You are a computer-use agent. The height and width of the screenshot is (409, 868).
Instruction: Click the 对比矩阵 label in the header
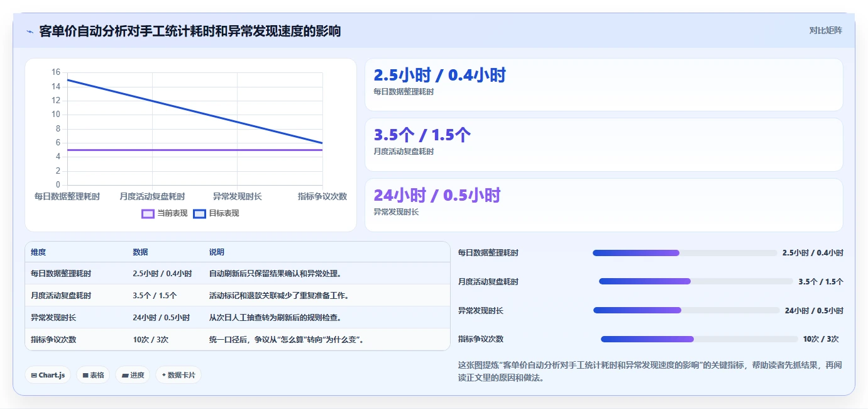pos(825,30)
